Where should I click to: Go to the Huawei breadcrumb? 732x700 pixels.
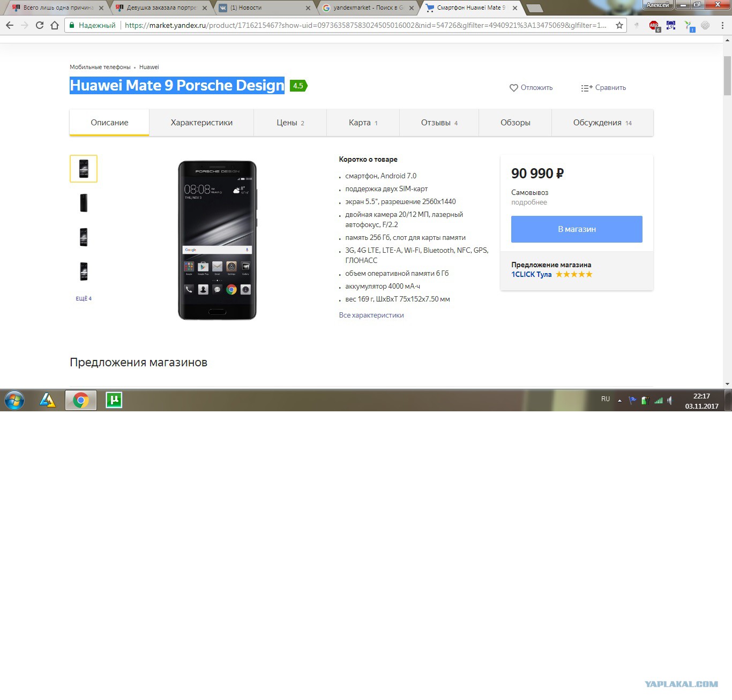click(x=149, y=67)
